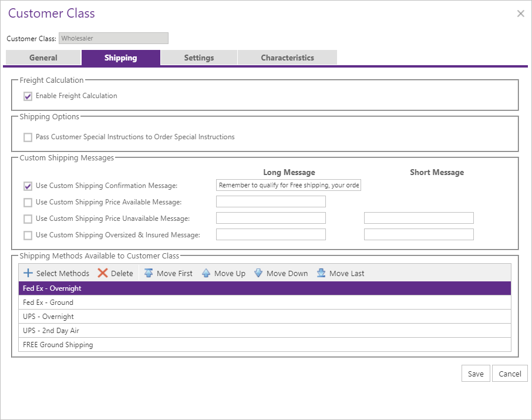Click the plus icon for Select Methods

[28, 273]
